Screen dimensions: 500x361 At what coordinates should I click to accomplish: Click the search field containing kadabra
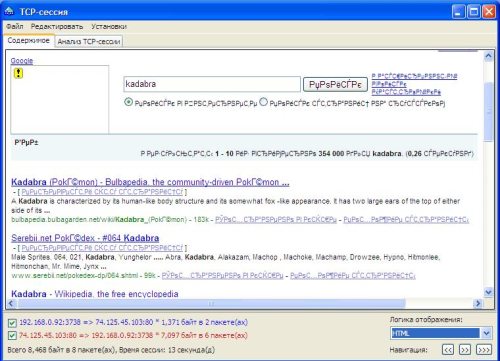(x=212, y=84)
